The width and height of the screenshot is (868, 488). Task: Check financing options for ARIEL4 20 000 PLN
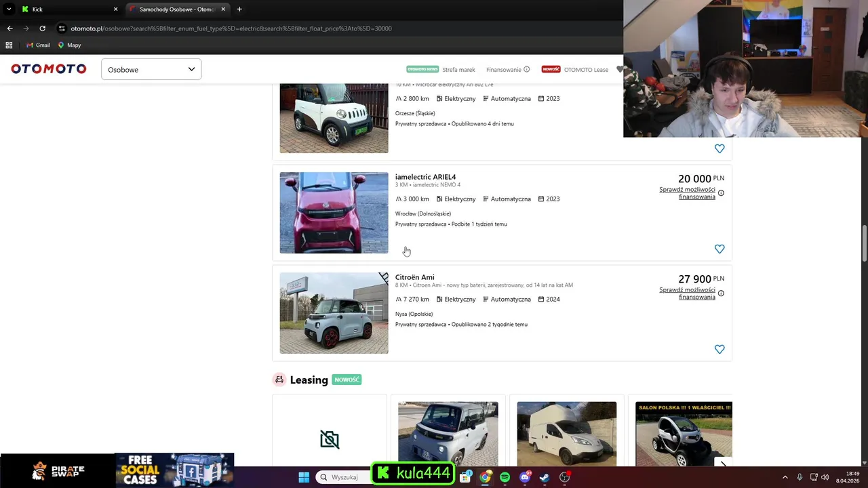687,193
